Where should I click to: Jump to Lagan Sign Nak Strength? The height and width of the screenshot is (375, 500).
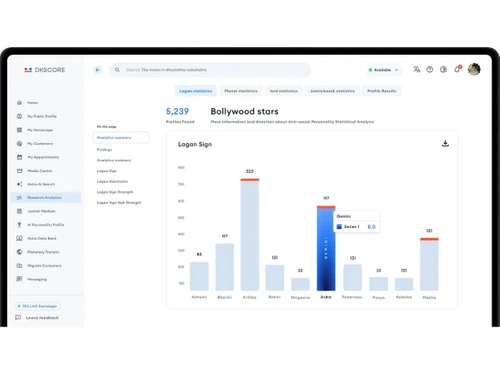[119, 203]
